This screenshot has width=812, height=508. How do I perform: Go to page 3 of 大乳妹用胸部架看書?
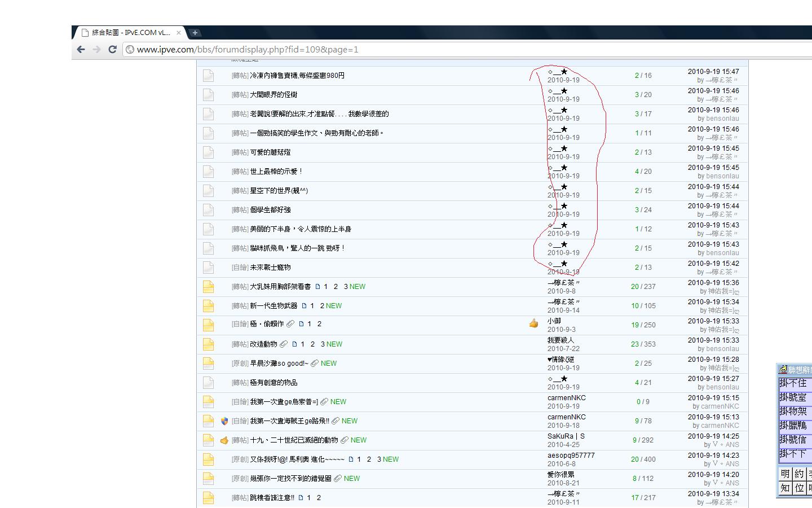click(346, 287)
